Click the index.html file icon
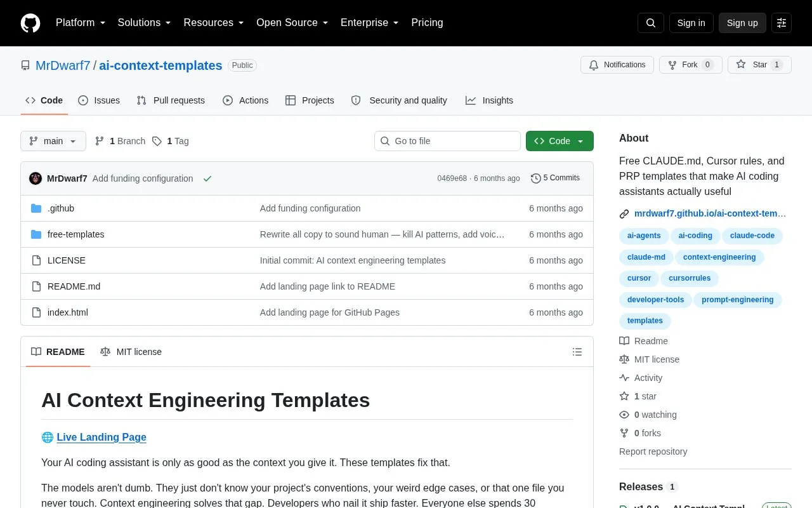Screen dimensions: 812x508 pos(36,312)
